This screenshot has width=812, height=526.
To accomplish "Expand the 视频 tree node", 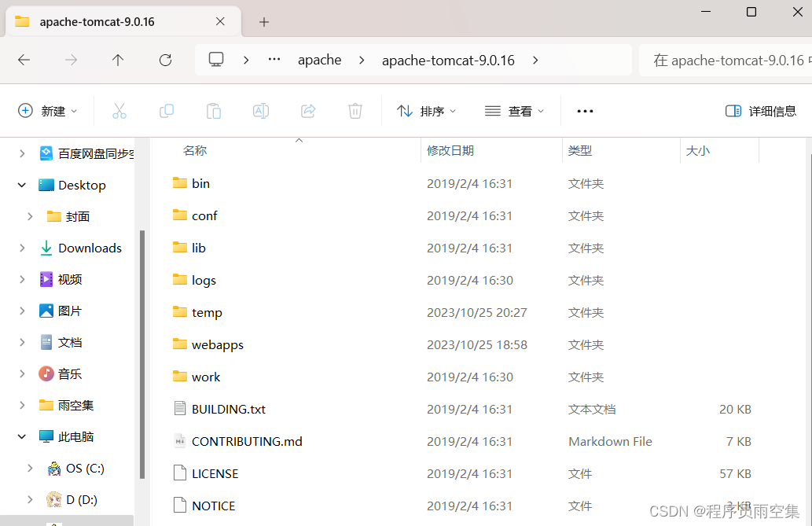I will [22, 279].
